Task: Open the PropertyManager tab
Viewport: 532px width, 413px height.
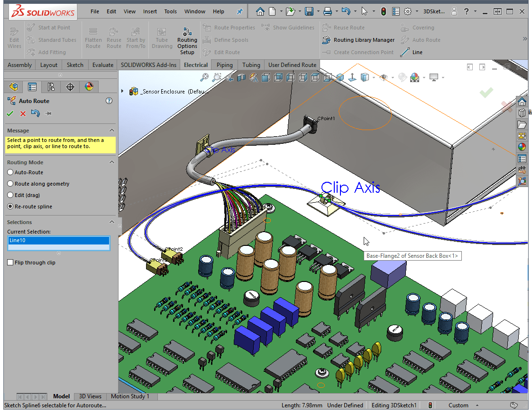Action: 32,87
